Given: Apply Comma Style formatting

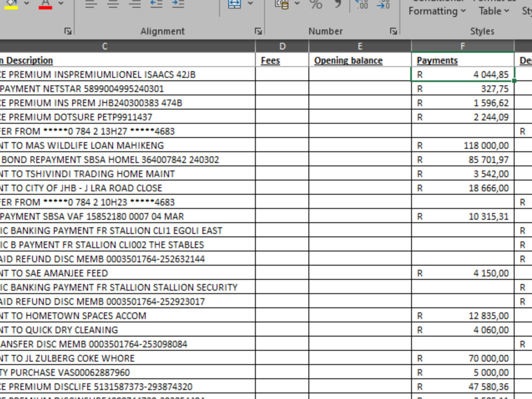Looking at the screenshot, I should click(x=337, y=4).
